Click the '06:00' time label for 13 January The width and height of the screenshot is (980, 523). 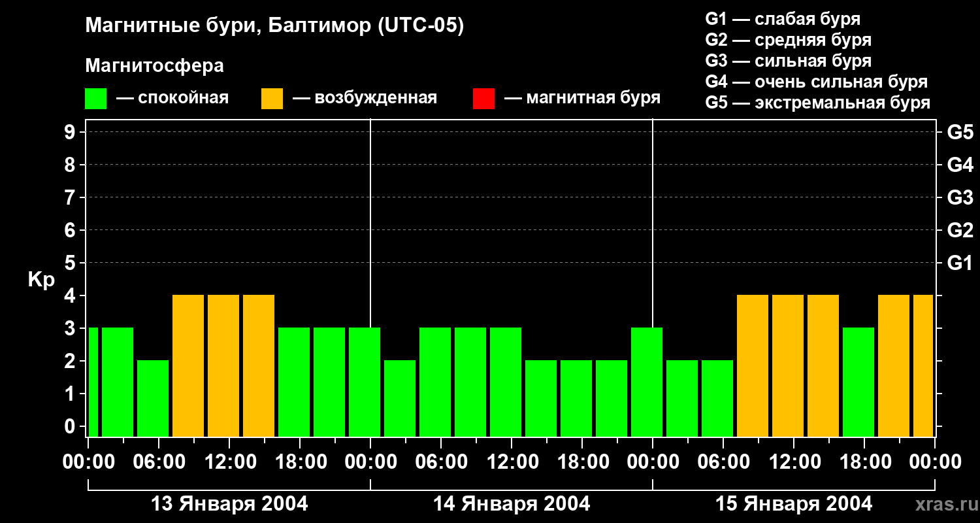pos(159,462)
